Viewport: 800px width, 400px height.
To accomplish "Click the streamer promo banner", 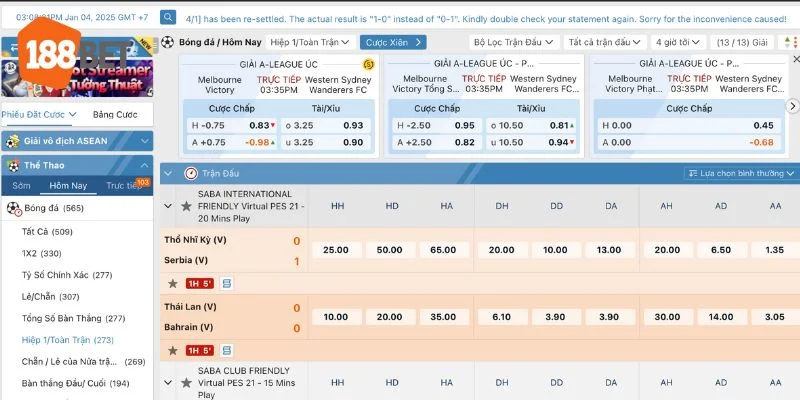I will [78, 78].
